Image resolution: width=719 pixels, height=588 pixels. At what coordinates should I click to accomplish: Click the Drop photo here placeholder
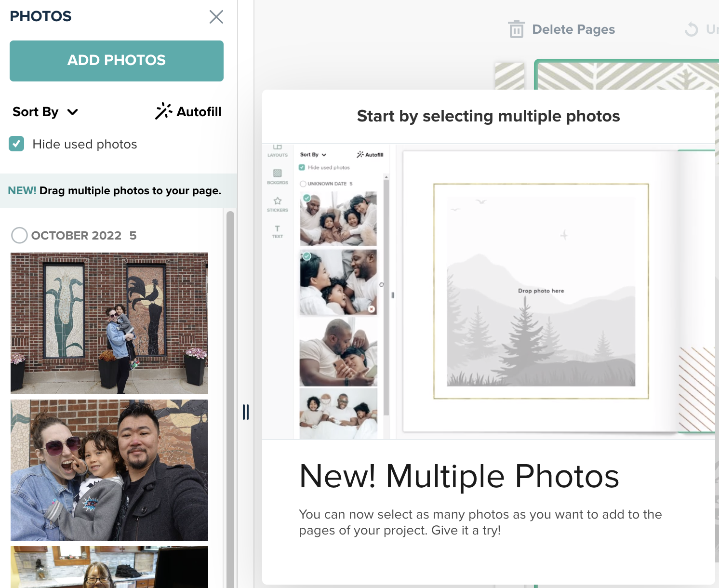[x=541, y=291]
